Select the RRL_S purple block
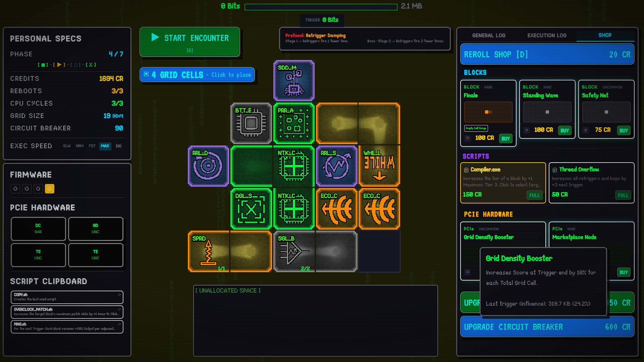 tap(337, 166)
